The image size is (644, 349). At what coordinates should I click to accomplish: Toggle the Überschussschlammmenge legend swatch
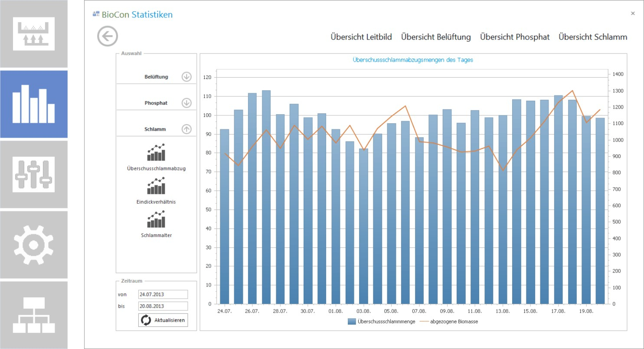pyautogui.click(x=352, y=322)
